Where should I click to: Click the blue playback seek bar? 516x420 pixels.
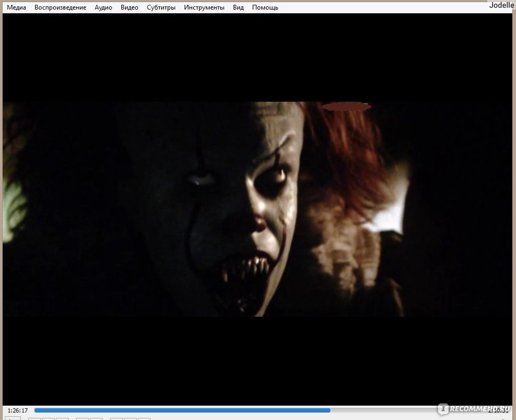pyautogui.click(x=259, y=410)
